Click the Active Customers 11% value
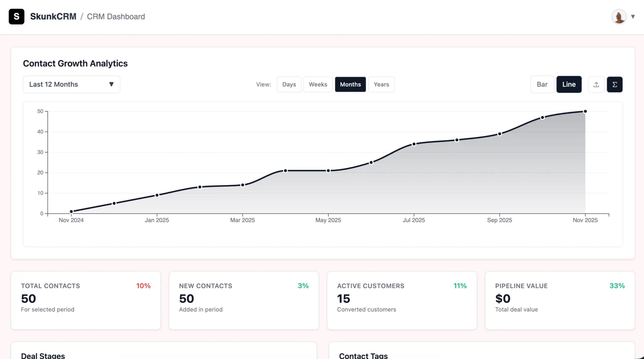Viewport: 644px width, 359px height. [460, 286]
